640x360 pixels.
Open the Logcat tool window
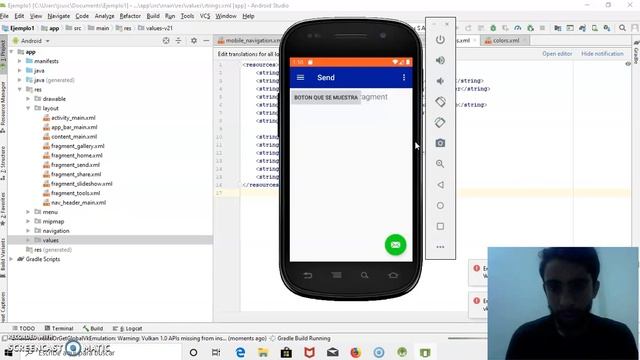(127, 328)
